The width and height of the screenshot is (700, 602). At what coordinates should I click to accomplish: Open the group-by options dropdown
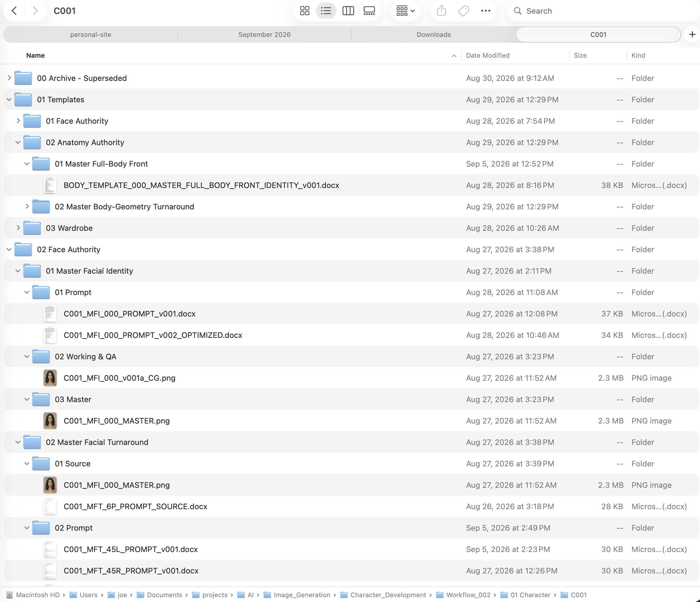coord(405,11)
